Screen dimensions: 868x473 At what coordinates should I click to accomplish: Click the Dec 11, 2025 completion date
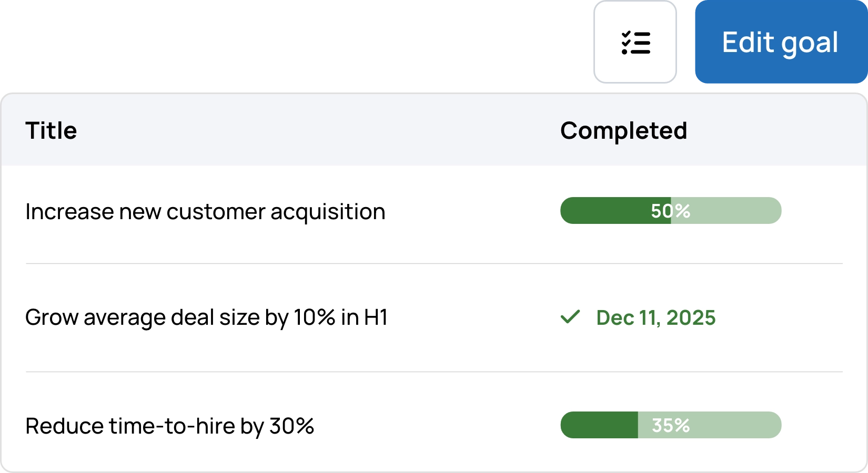click(655, 318)
